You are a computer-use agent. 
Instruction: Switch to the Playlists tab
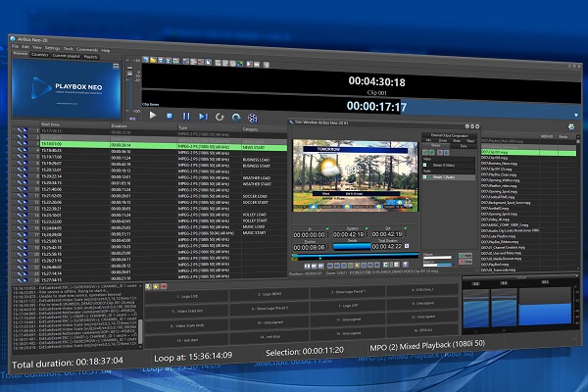coord(91,57)
